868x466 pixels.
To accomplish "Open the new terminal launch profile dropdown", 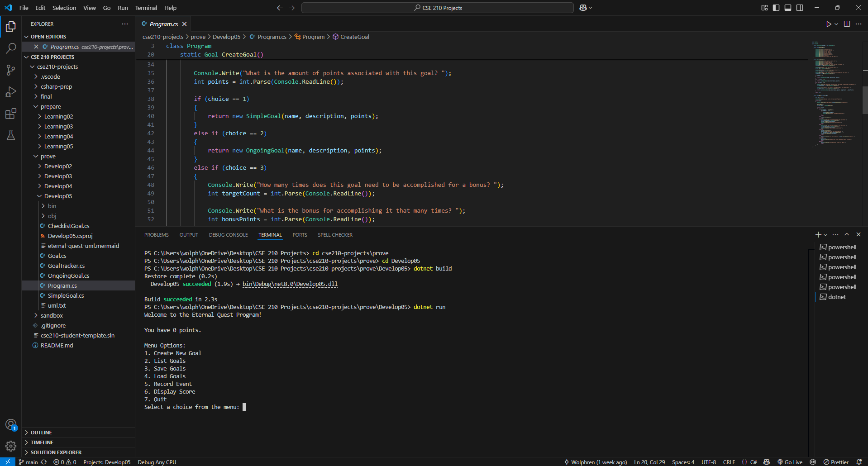I will [x=826, y=235].
